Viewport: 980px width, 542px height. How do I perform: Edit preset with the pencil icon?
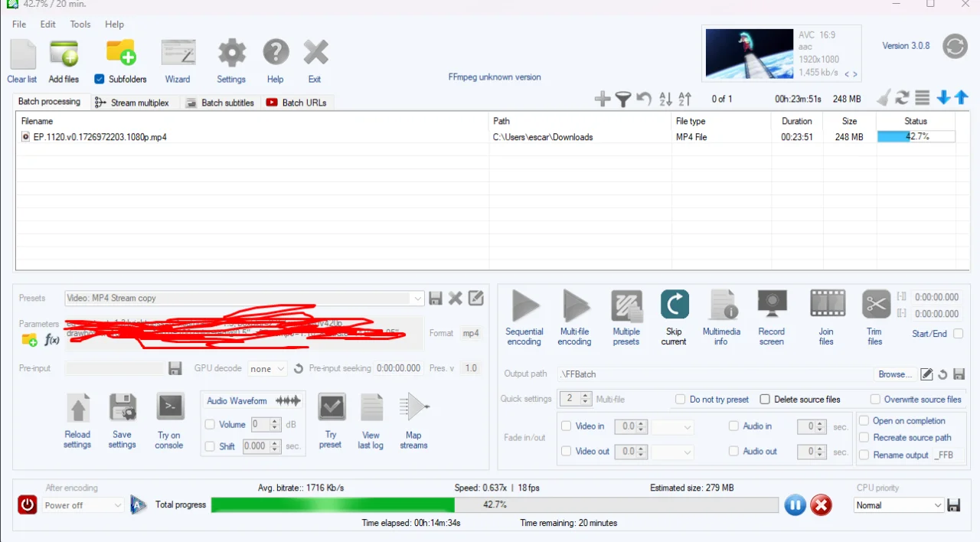[475, 299]
